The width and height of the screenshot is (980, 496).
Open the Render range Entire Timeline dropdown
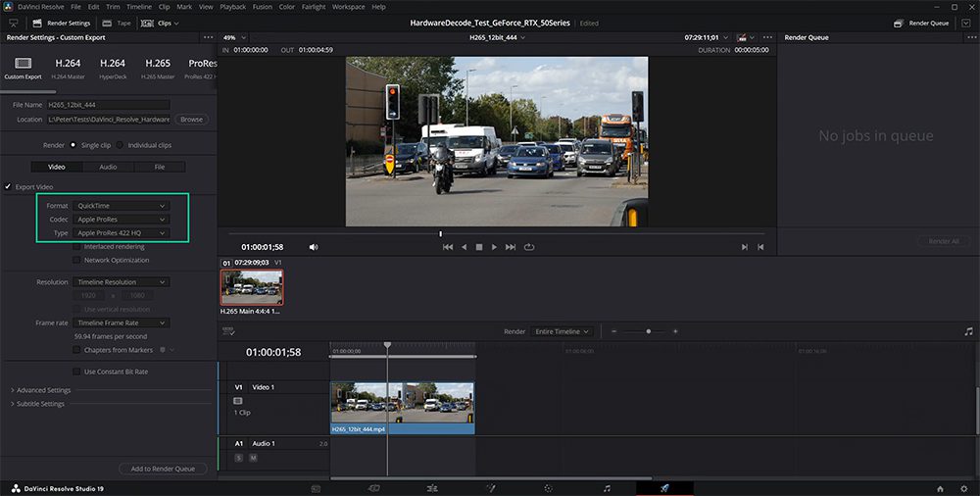tap(562, 331)
